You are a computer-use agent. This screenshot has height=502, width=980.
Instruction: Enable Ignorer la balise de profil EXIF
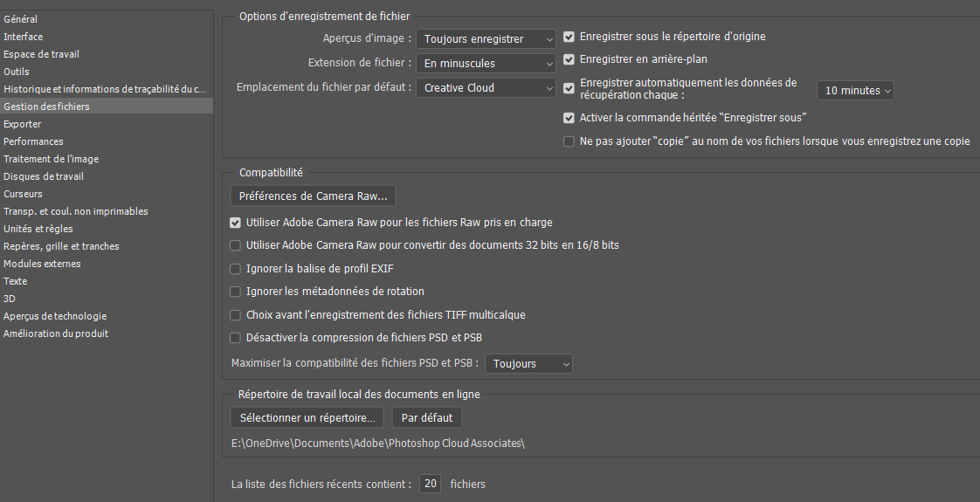pyautogui.click(x=236, y=269)
